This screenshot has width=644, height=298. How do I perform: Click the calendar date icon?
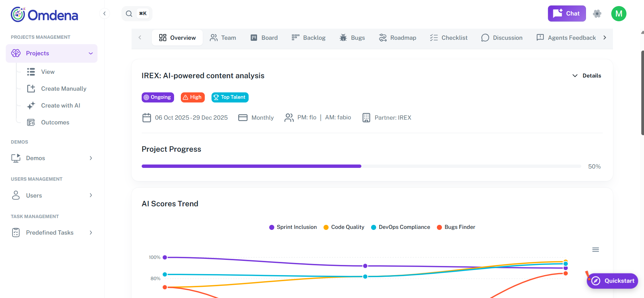click(147, 118)
